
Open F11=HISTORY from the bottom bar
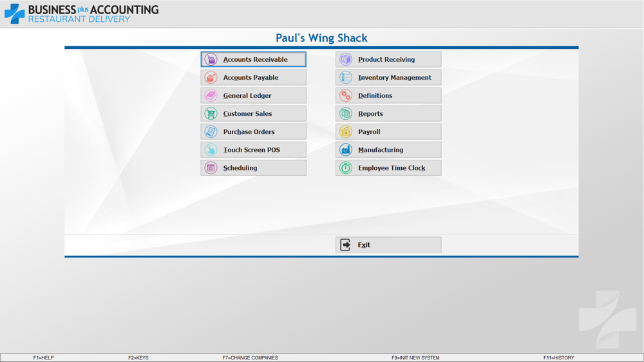[x=558, y=357]
